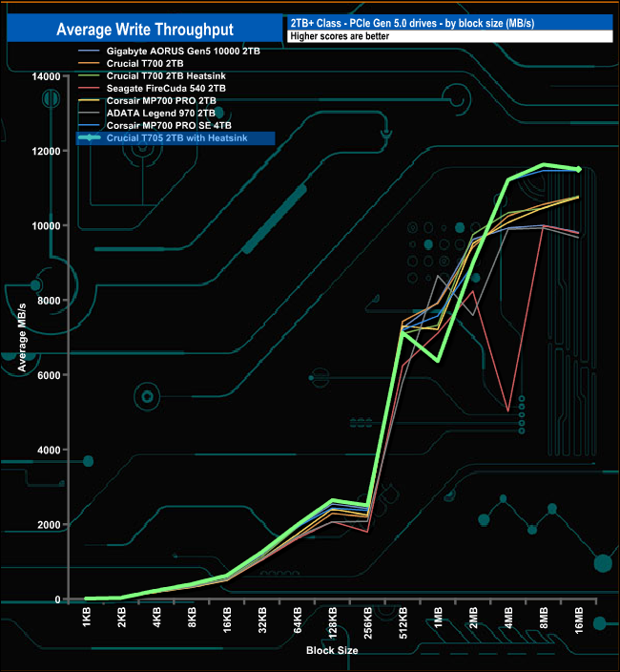Click the 2MB x-axis label
This screenshot has height=672, width=620.
pyautogui.click(x=473, y=618)
